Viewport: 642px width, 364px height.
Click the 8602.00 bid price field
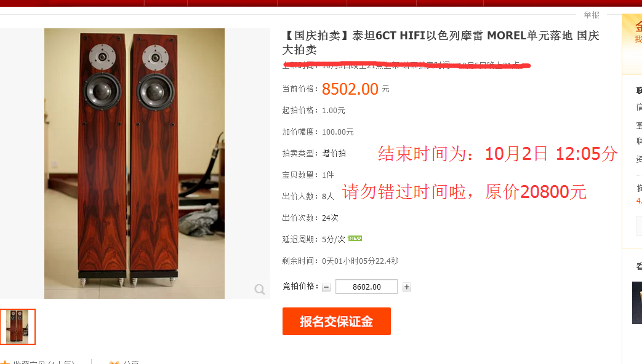point(366,287)
